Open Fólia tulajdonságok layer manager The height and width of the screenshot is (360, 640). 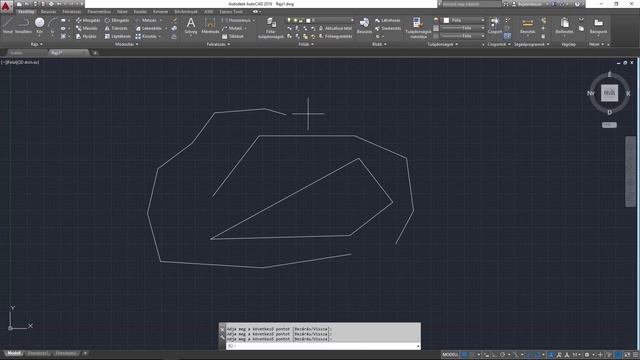pos(271,28)
